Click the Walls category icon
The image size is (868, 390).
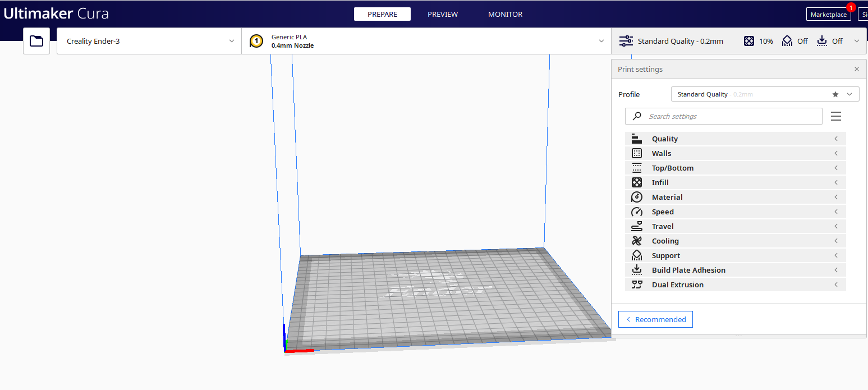pos(637,153)
